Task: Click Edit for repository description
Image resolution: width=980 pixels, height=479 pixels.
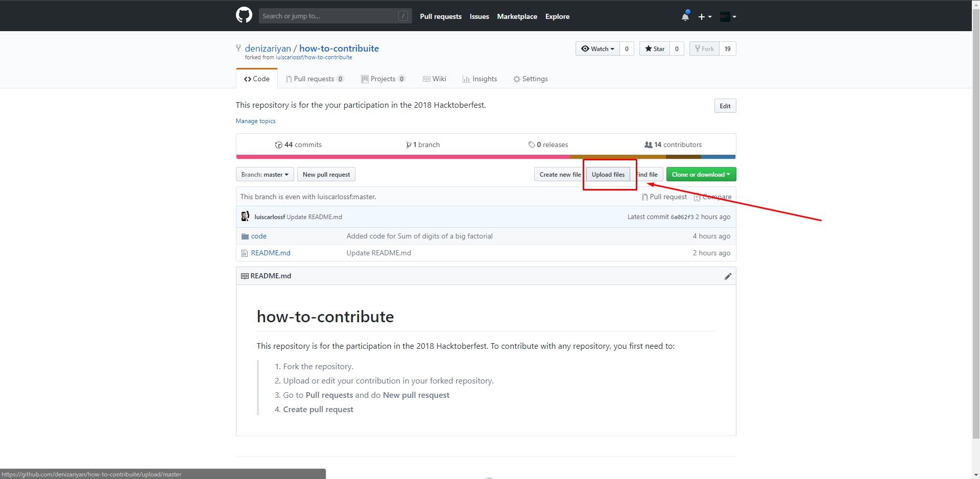Action: coord(725,106)
